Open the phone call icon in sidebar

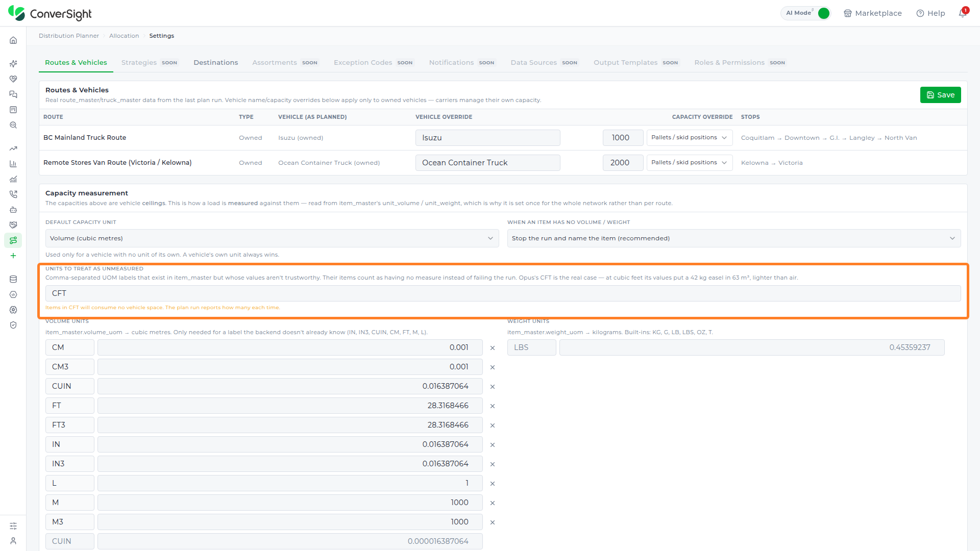click(13, 194)
